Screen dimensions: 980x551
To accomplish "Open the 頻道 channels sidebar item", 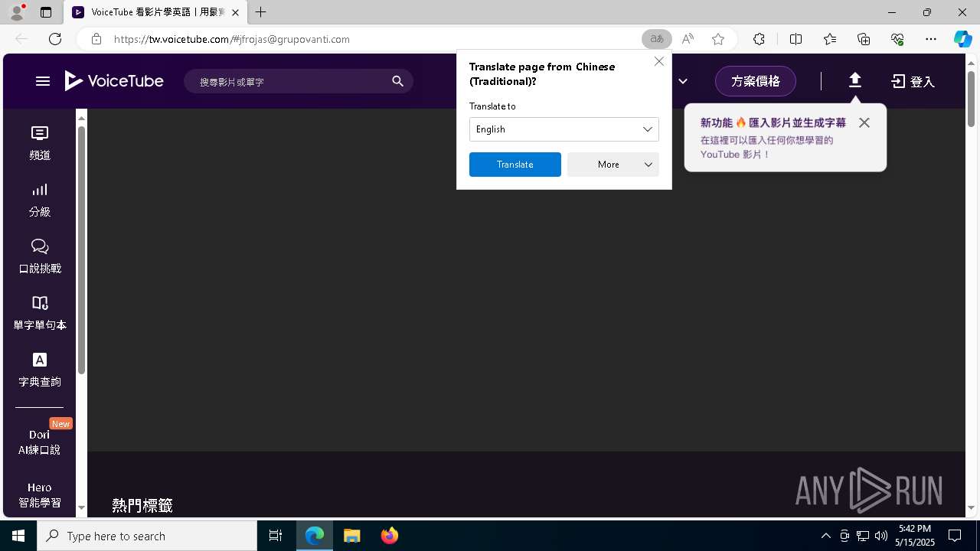I will click(x=40, y=144).
